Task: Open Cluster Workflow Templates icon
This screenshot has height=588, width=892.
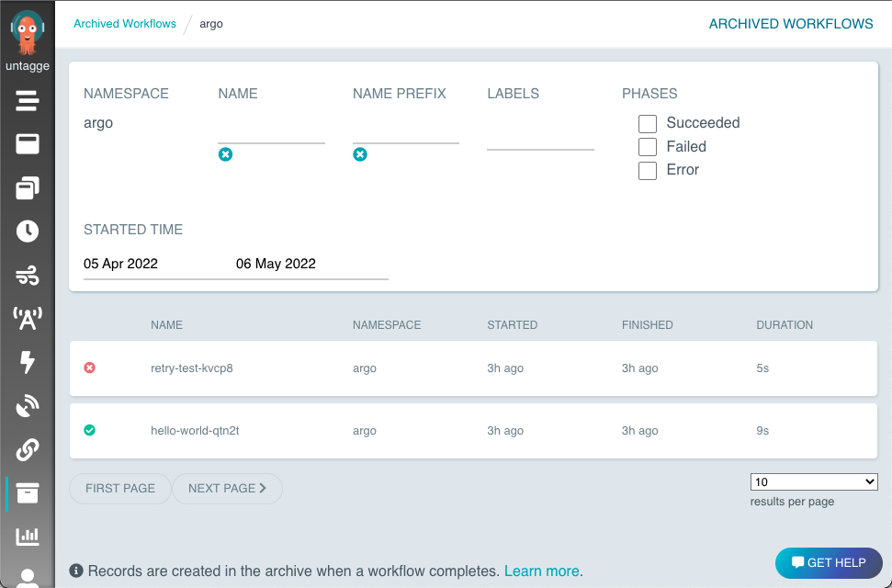Action: point(28,187)
